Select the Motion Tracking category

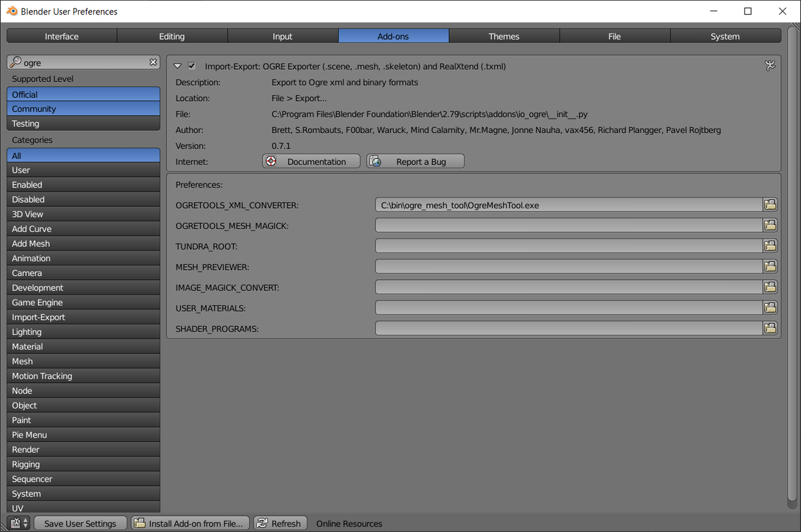pos(84,376)
